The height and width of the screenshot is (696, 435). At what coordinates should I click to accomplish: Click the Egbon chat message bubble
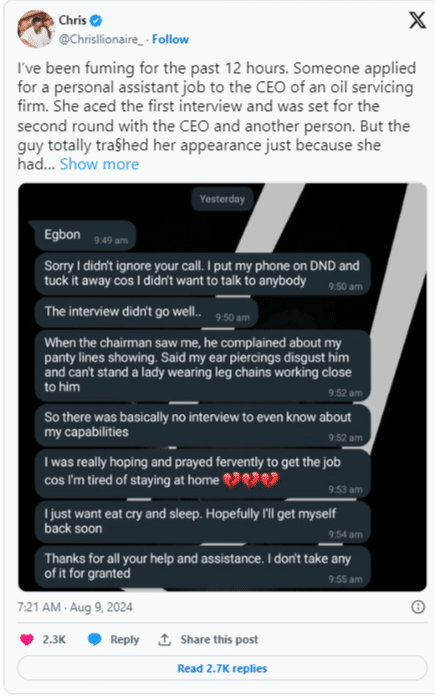tap(84, 236)
